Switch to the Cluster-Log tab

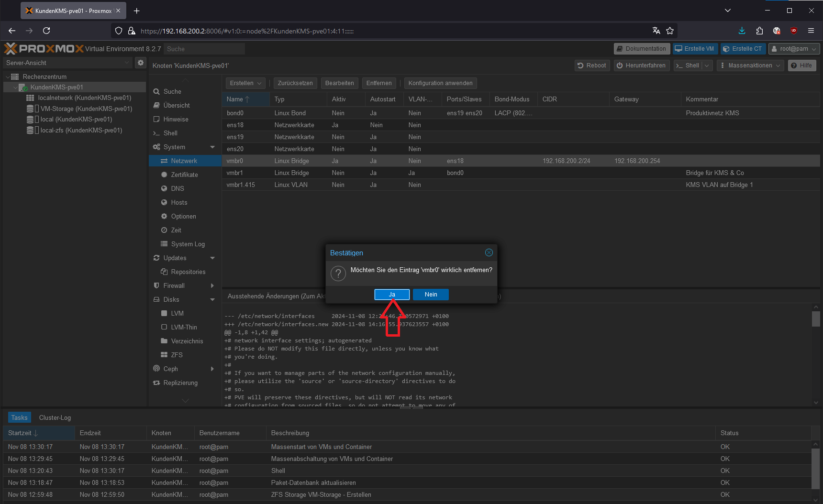[x=55, y=417]
